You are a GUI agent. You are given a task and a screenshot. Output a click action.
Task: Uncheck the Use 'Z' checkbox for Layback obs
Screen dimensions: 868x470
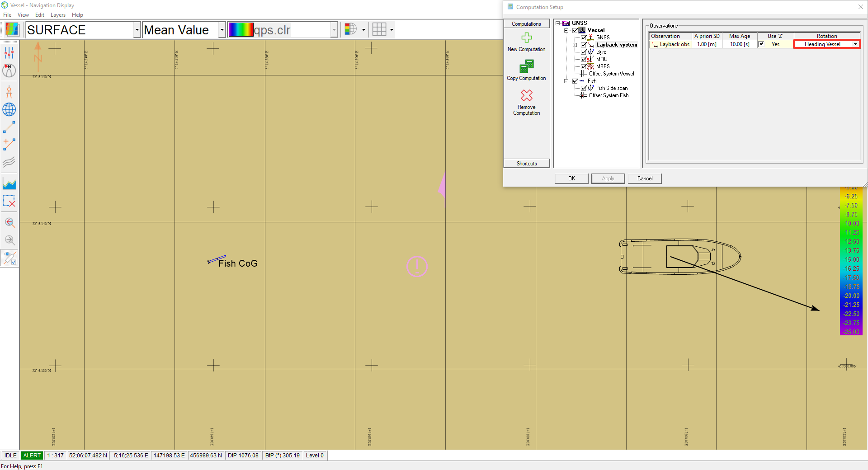coord(761,44)
